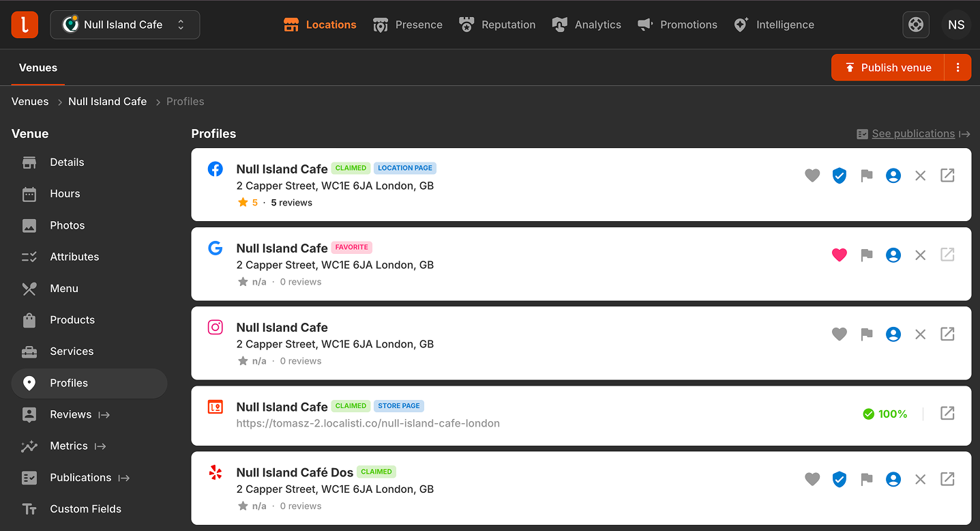The height and width of the screenshot is (531, 980).
Task: Click the external link icon on Google profile
Action: point(947,255)
